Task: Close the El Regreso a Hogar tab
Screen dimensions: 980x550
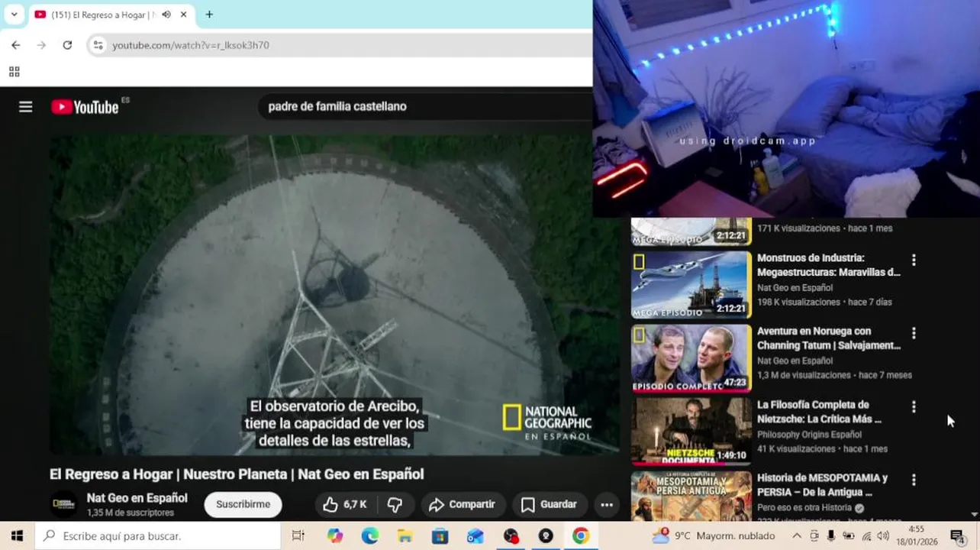Action: (x=184, y=15)
